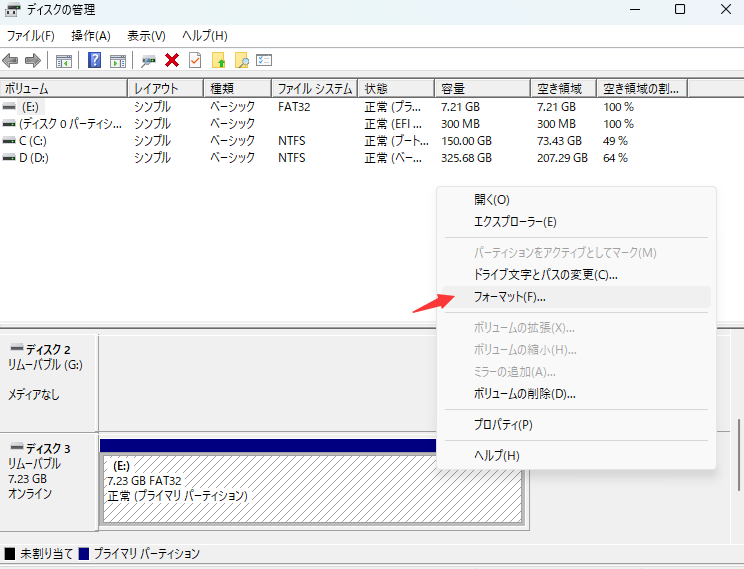
Task: Select フォーマット(F)... from context menu
Action: pyautogui.click(x=509, y=297)
